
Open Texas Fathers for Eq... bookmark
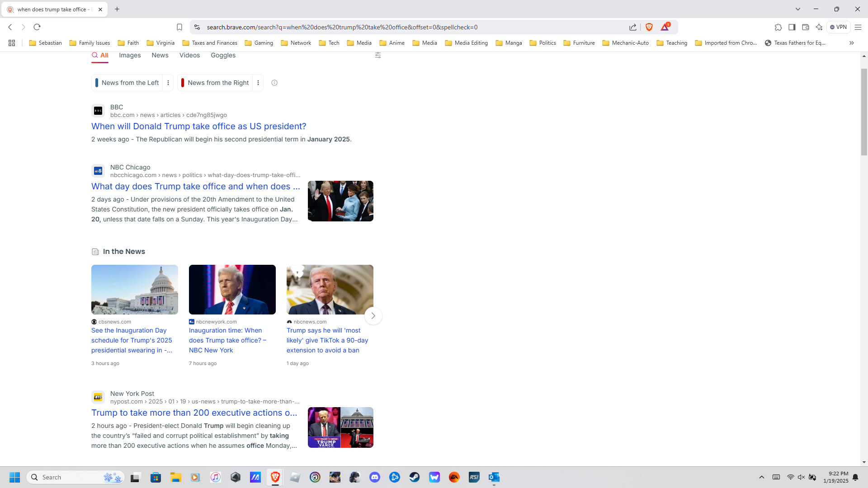click(795, 43)
